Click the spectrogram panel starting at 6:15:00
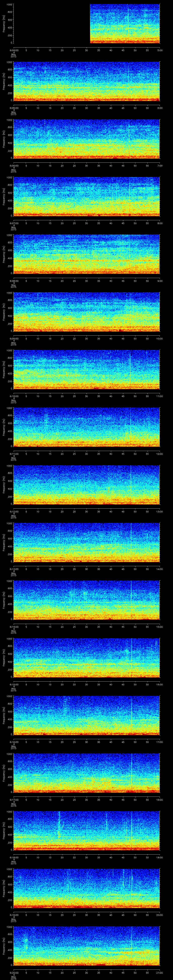Image resolution: width=173 pixels, height=980 pixels. point(87,658)
